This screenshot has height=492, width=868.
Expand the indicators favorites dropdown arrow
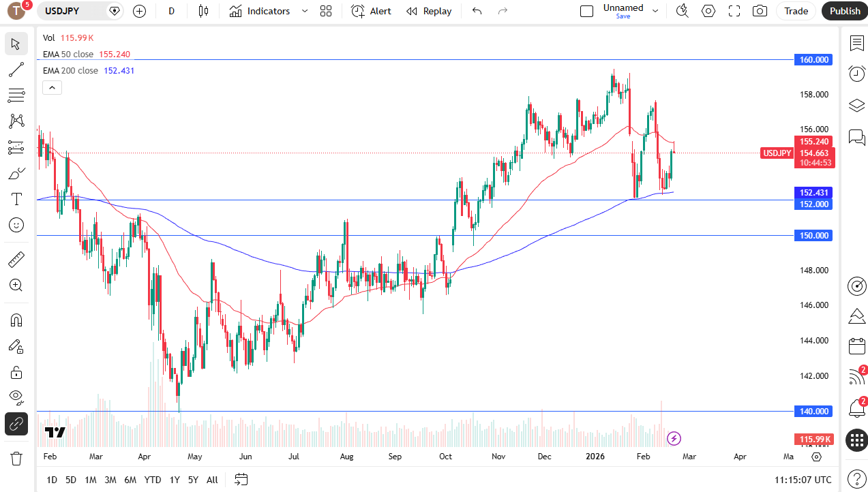[304, 11]
